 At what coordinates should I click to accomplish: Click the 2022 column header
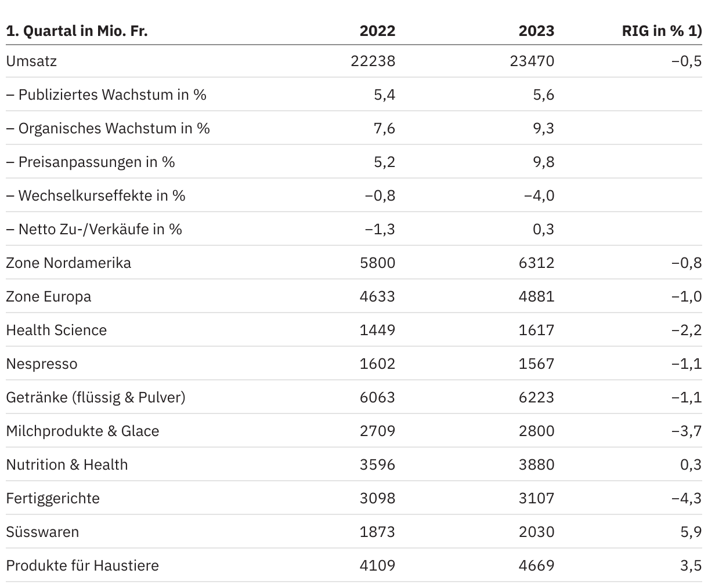[x=377, y=31]
